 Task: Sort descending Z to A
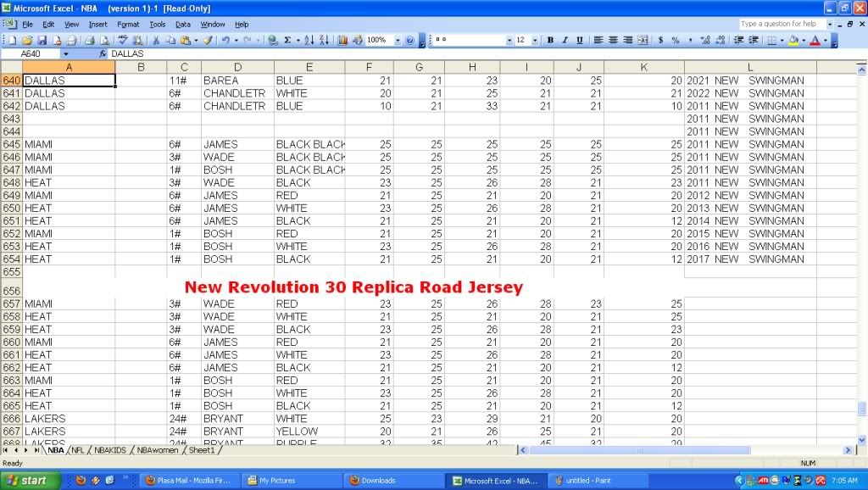pyautogui.click(x=324, y=40)
